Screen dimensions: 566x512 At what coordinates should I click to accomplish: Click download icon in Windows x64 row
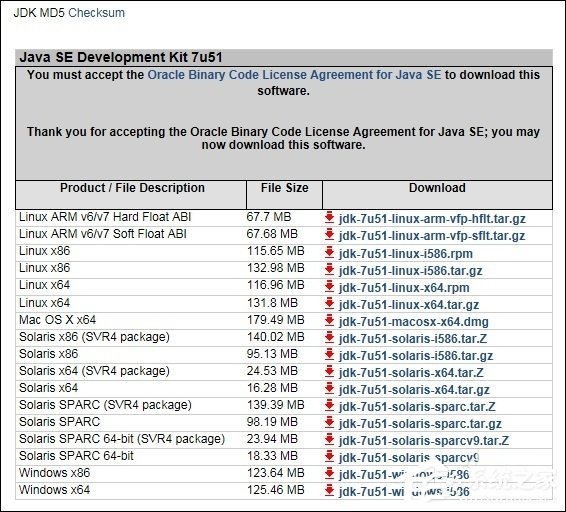(x=329, y=490)
